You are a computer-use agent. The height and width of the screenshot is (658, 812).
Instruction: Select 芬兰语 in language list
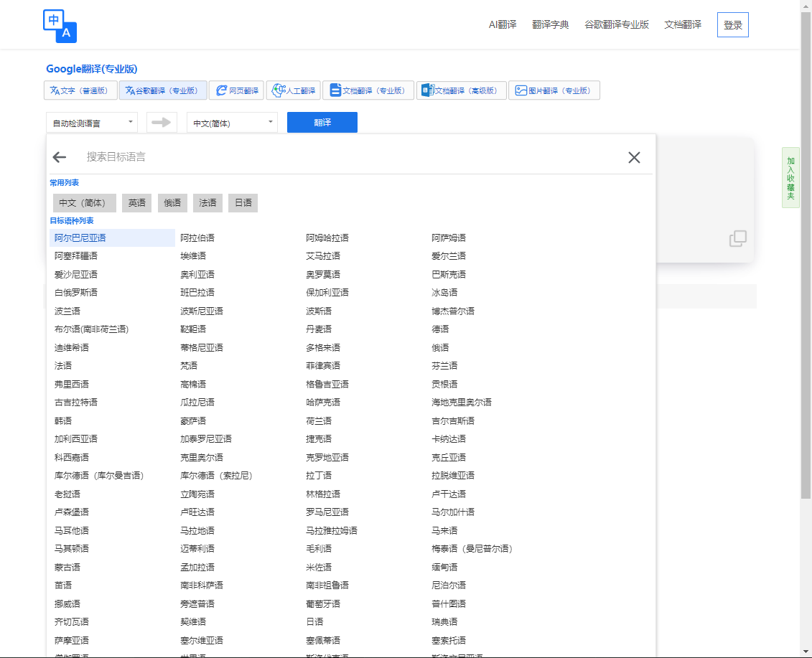point(444,365)
